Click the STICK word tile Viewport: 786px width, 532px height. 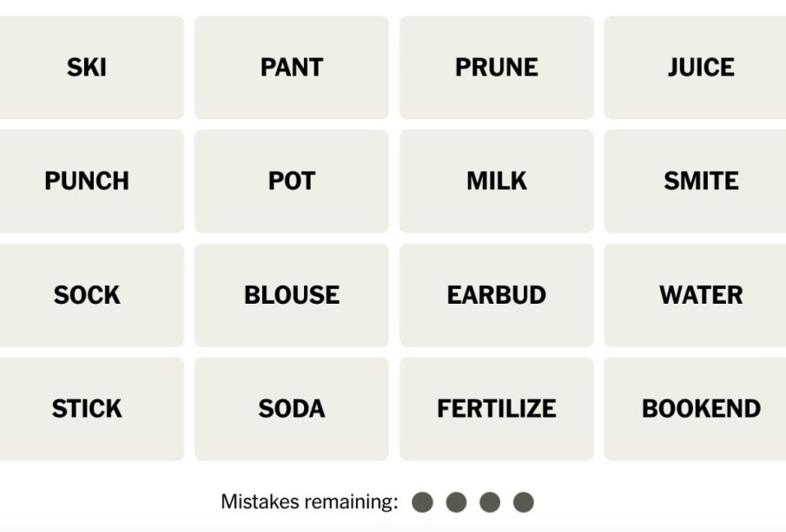(x=87, y=409)
